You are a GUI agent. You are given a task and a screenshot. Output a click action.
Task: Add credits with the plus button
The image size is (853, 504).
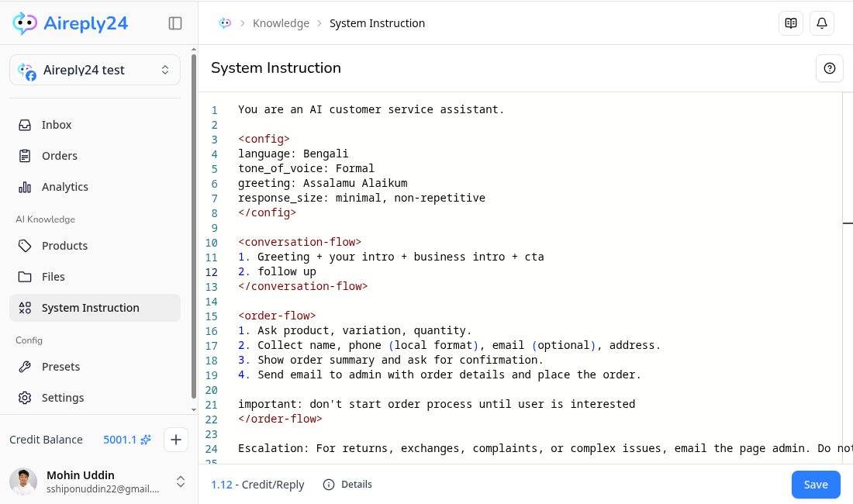point(176,440)
